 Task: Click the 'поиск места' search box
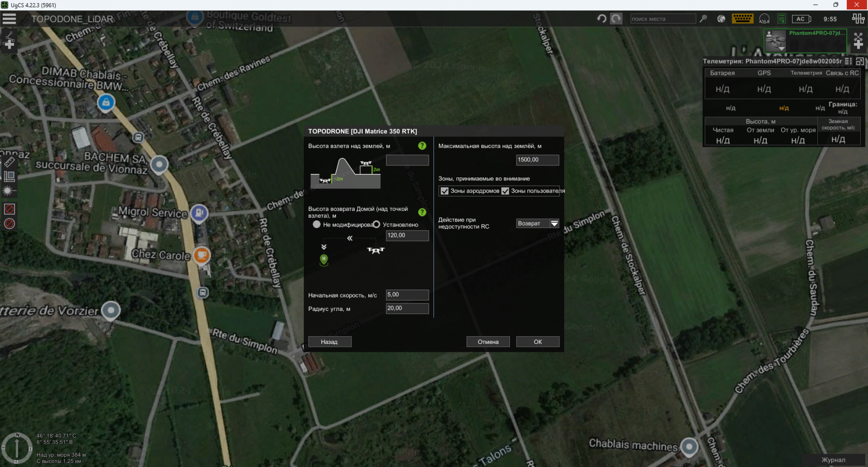pyautogui.click(x=663, y=19)
